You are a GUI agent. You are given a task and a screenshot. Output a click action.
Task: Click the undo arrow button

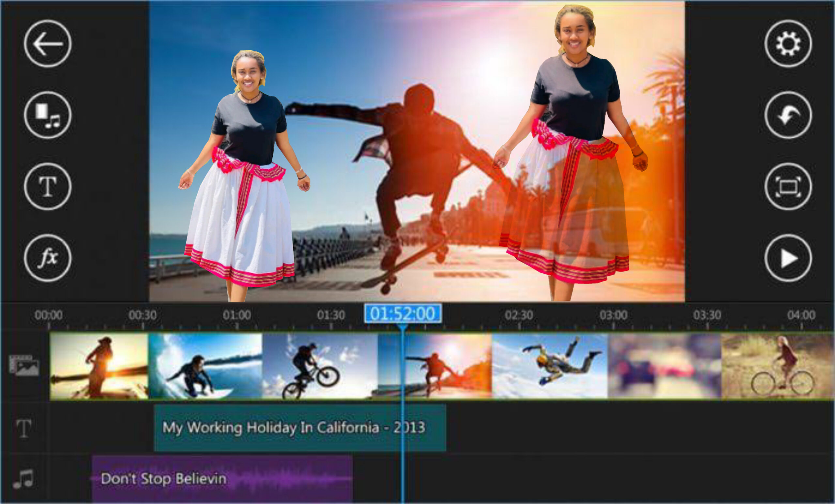788,115
